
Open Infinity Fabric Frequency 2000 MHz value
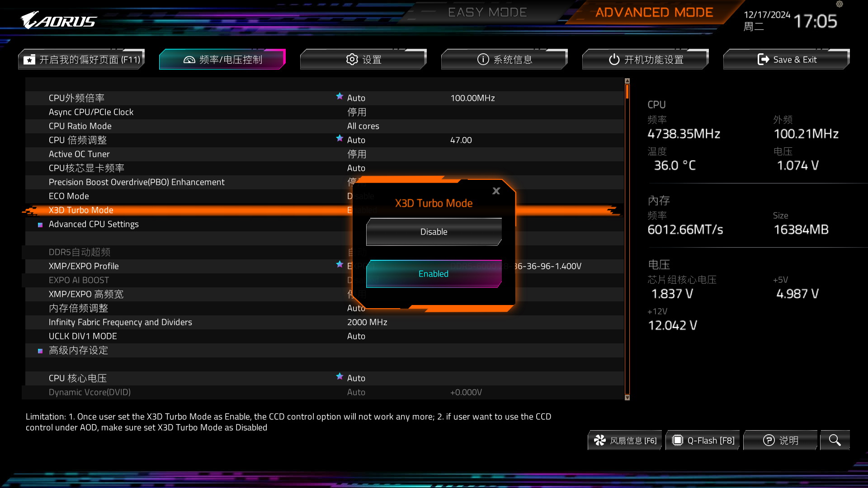(x=367, y=322)
